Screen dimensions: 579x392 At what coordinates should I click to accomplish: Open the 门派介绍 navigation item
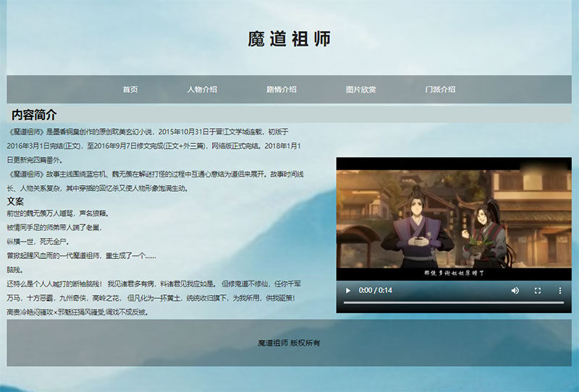[440, 90]
